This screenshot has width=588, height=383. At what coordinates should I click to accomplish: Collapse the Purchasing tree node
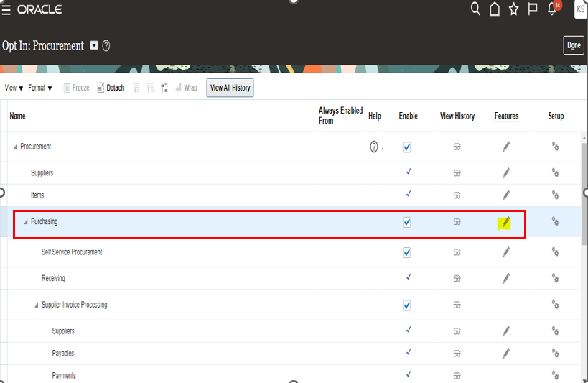tap(26, 222)
